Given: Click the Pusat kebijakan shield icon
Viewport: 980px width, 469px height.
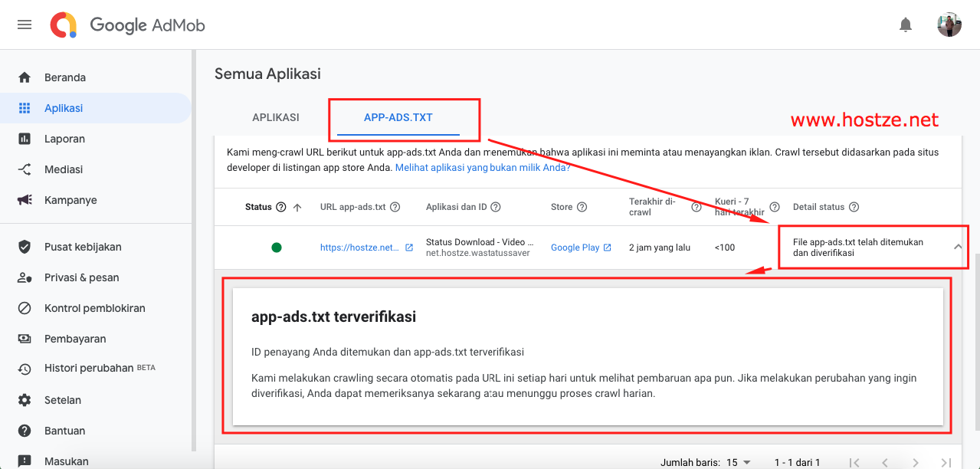Looking at the screenshot, I should tap(25, 247).
